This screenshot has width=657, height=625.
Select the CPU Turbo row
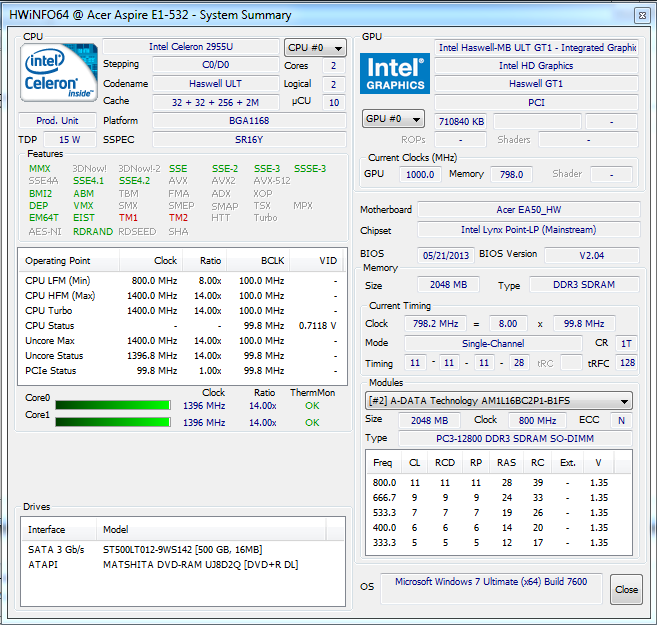tap(182, 311)
